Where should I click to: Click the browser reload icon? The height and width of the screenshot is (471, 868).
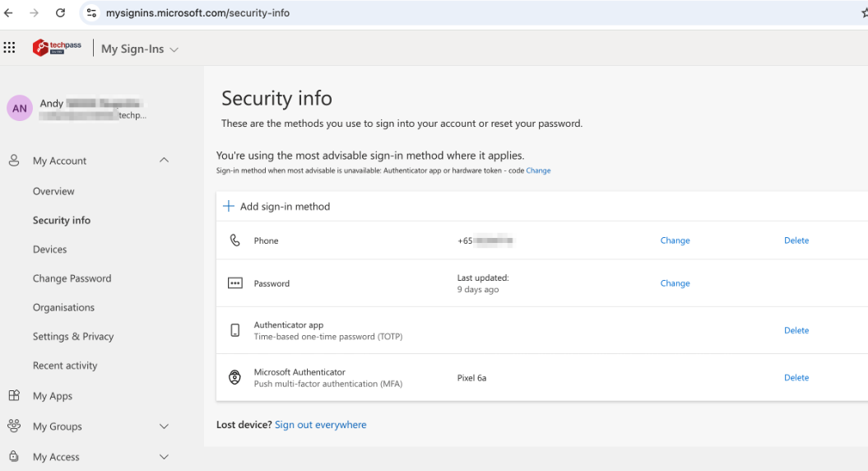coord(60,13)
